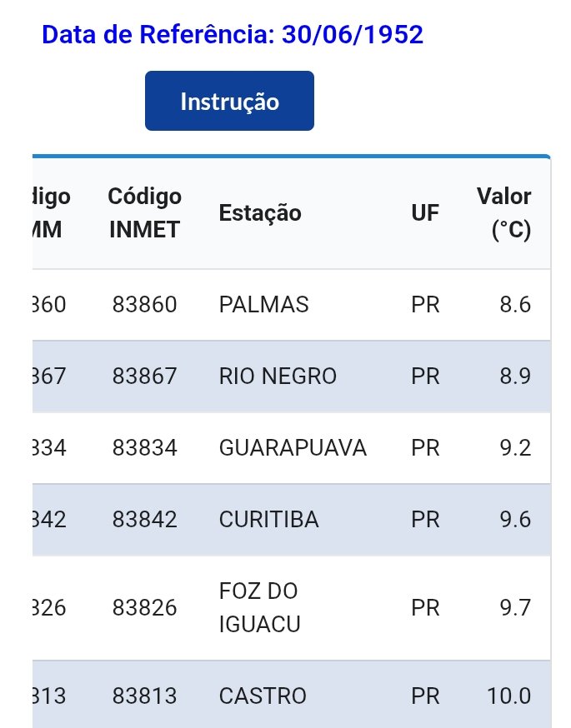Viewport: 571px width, 728px height.
Task: Click the RIO NEGRO station name
Action: (278, 376)
